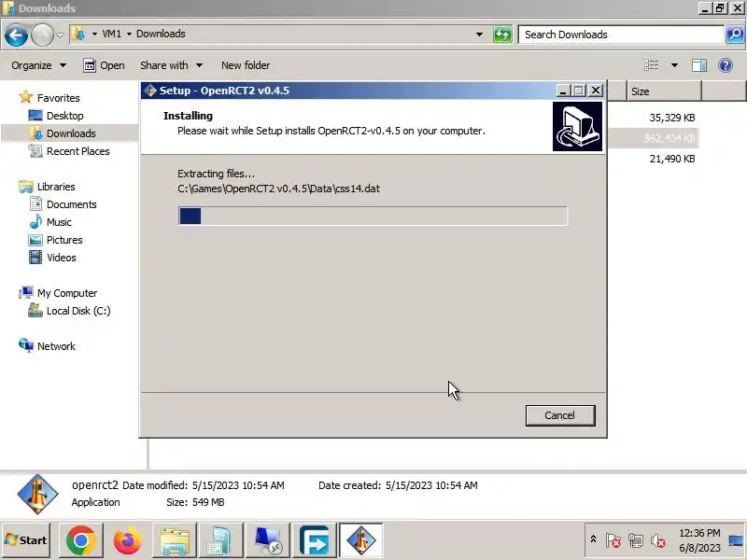Expand the arrow before Downloads in path

129,34
